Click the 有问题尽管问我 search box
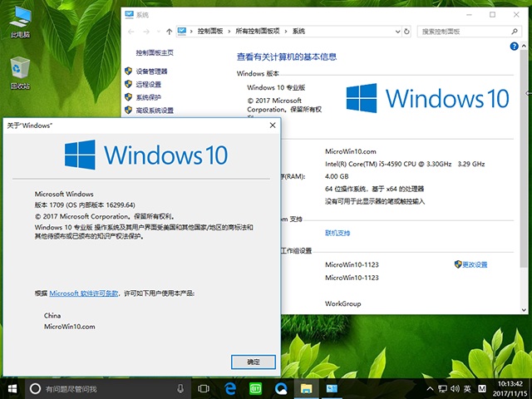 (108, 389)
